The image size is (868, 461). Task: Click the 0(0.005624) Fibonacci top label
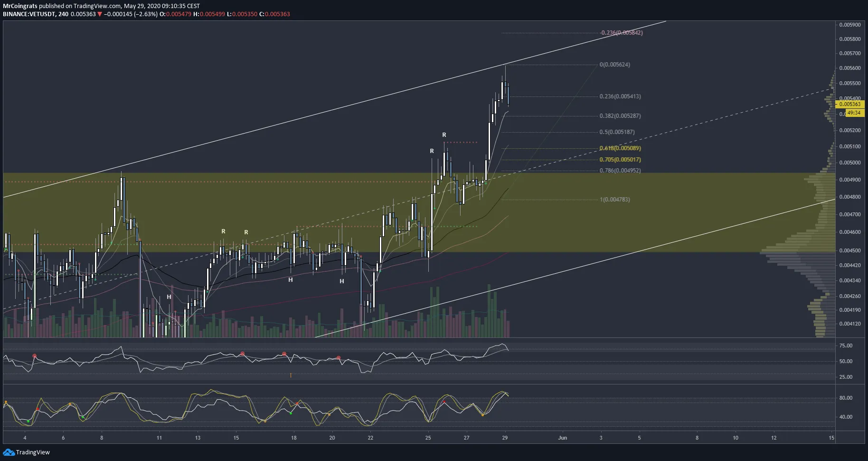(x=614, y=65)
